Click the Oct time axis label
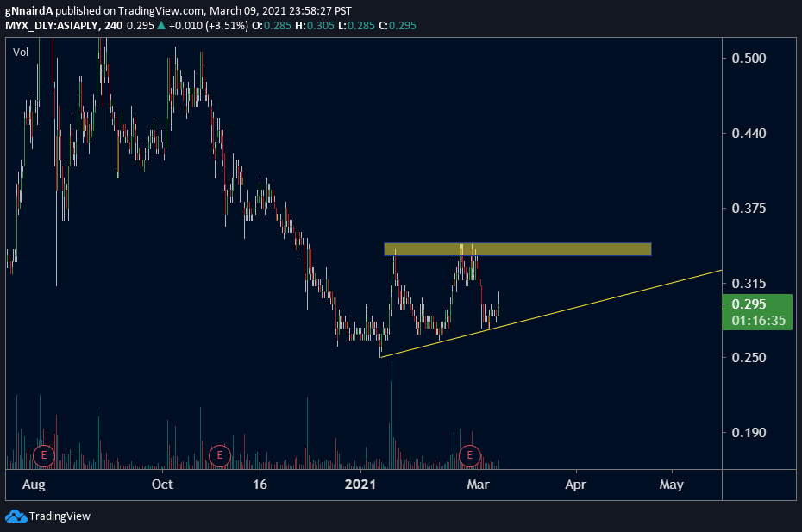This screenshot has height=532, width=802. (162, 485)
